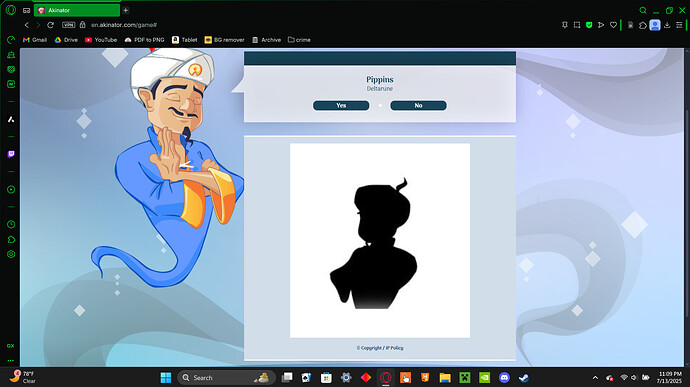Open the workspaces/tab islands icon beside the tab
The height and width of the screenshot is (387, 690).
point(26,10)
